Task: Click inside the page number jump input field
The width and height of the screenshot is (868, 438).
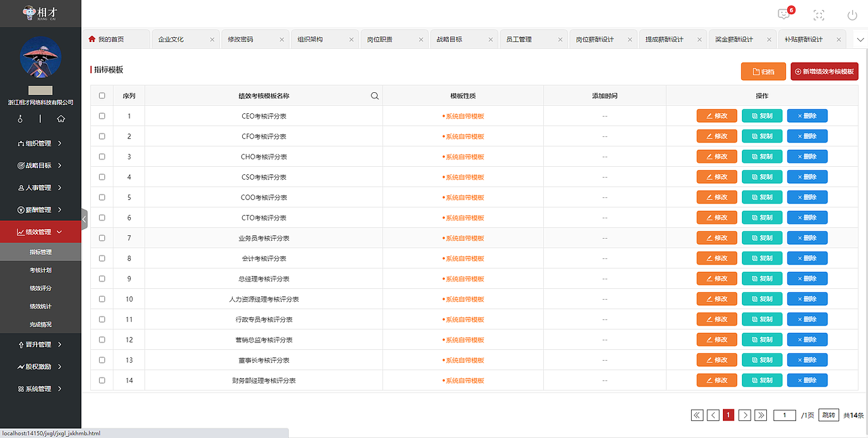Action: [785, 414]
